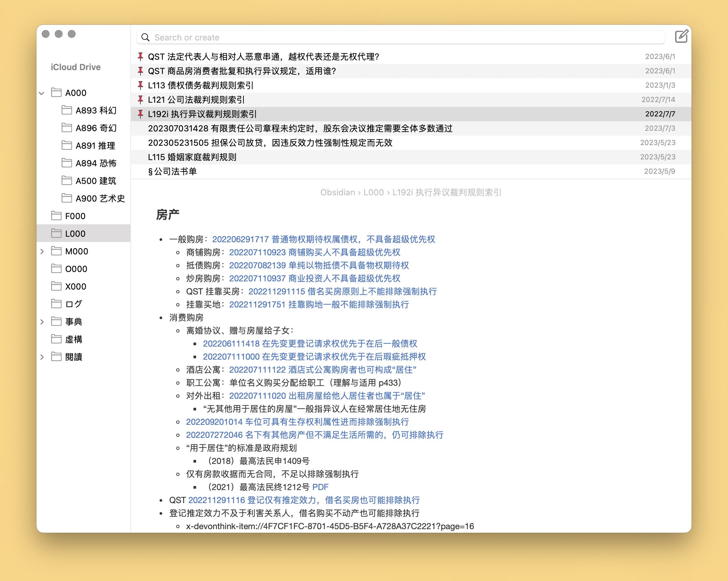
Task: Click the A000 folder icon
Action: (x=56, y=93)
